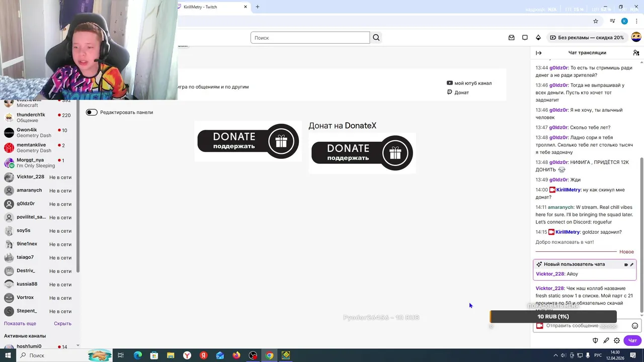Close the KirillMetry - Twitch tab
The height and width of the screenshot is (362, 644).
click(x=246, y=7)
